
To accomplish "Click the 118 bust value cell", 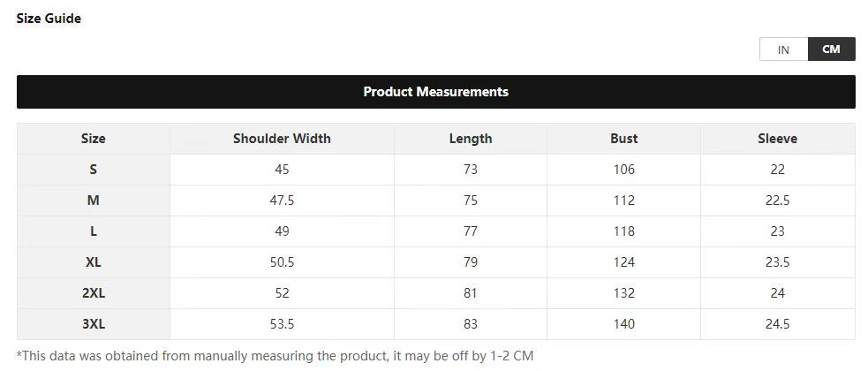I will click(623, 231).
